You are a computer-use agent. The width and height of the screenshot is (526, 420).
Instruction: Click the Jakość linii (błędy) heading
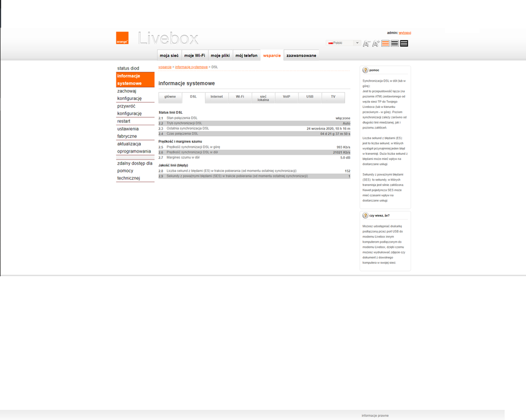(173, 165)
